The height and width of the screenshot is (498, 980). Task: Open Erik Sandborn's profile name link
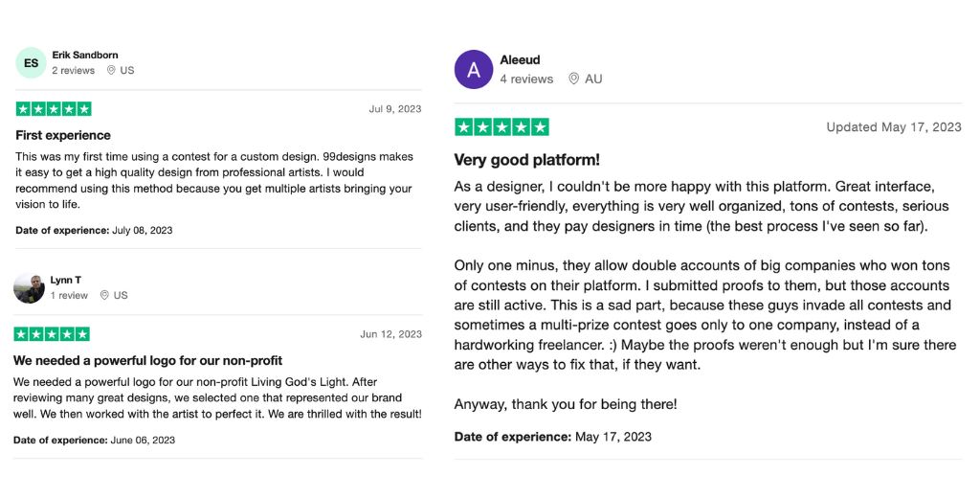pyautogui.click(x=85, y=56)
